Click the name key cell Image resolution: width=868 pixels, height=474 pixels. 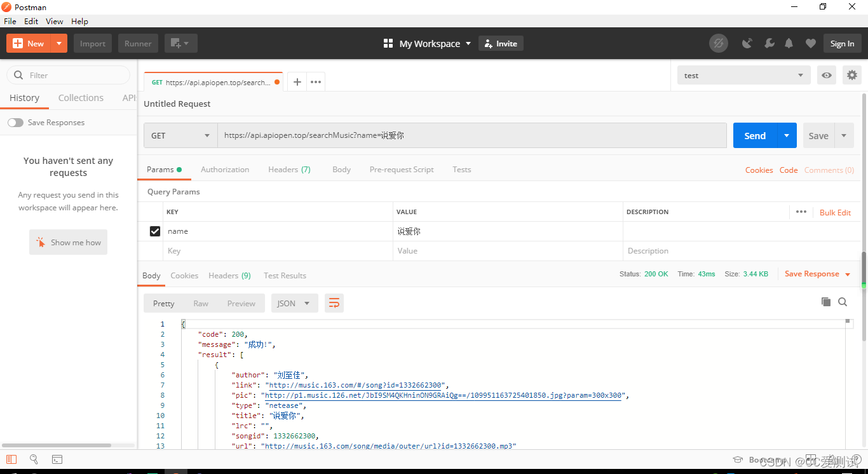tap(278, 231)
